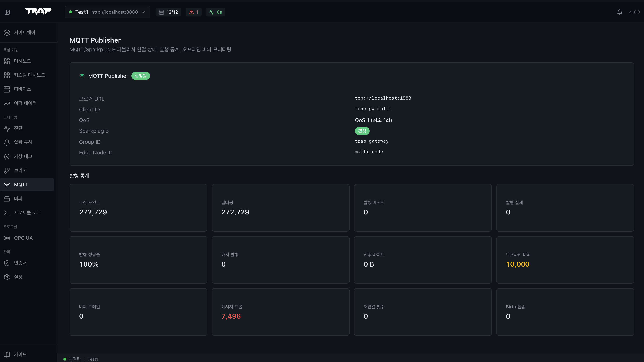Image resolution: width=644 pixels, height=362 pixels.
Task: Collapse the sidebar with the panel icon
Action: coord(7,12)
